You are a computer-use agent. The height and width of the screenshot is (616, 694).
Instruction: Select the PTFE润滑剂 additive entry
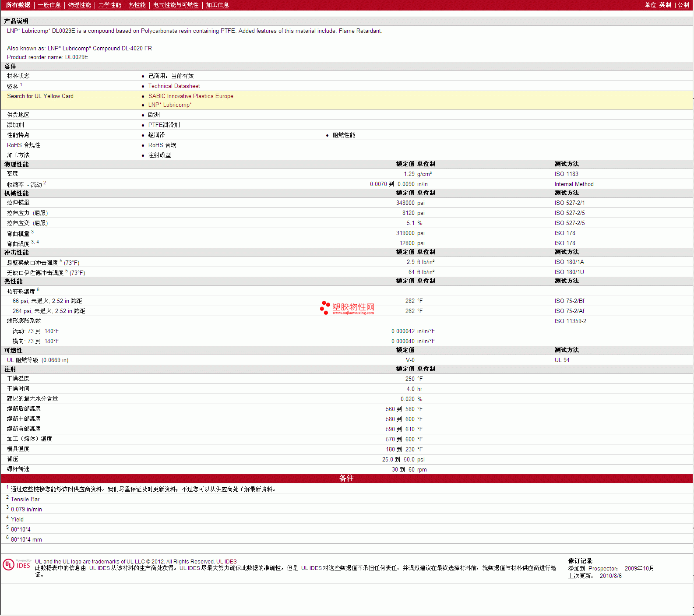point(164,125)
